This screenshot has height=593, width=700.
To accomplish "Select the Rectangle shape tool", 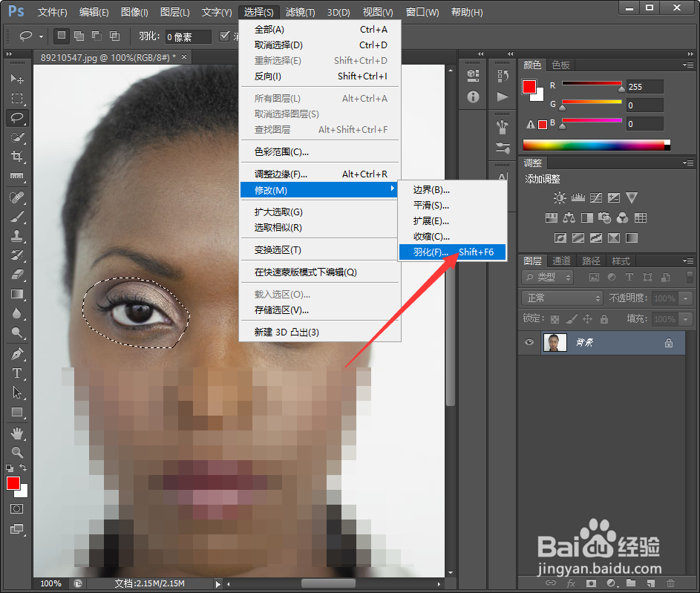I will tap(17, 413).
